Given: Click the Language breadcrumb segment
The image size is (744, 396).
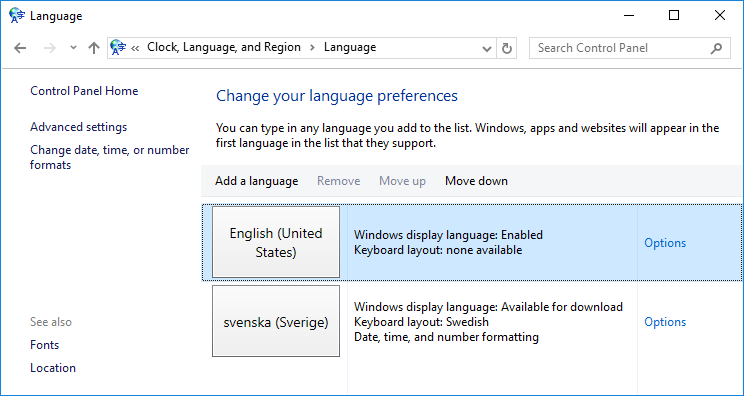Looking at the screenshot, I should point(350,47).
